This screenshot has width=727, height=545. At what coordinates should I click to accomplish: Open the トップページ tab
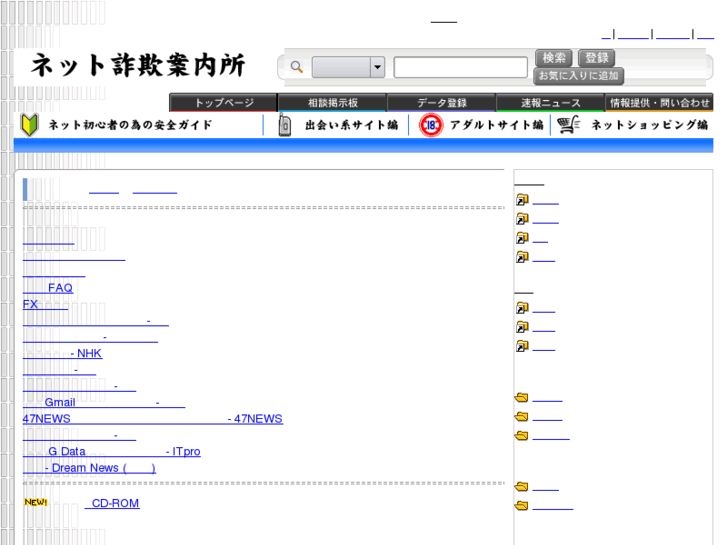click(x=223, y=103)
